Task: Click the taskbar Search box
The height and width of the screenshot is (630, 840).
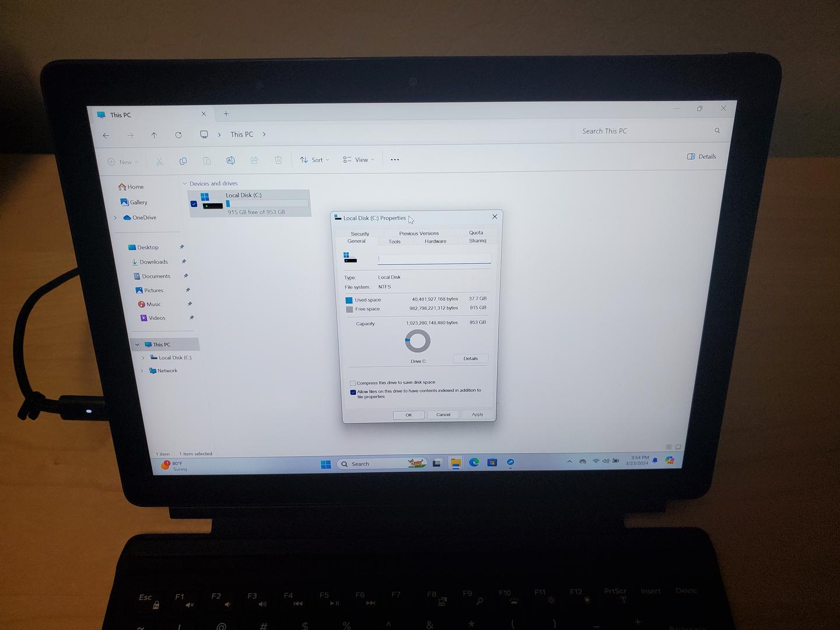Action: 381,464
